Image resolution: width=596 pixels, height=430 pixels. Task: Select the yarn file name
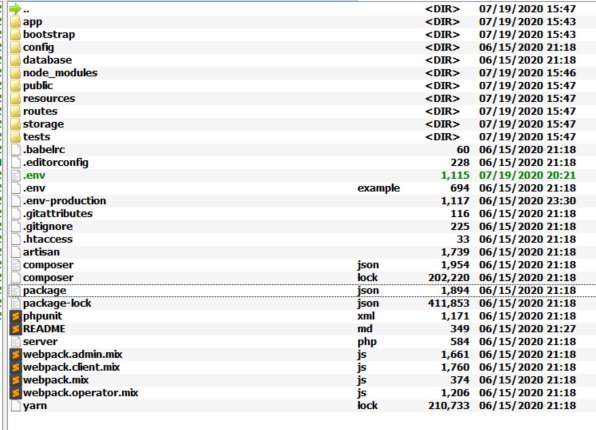point(35,406)
